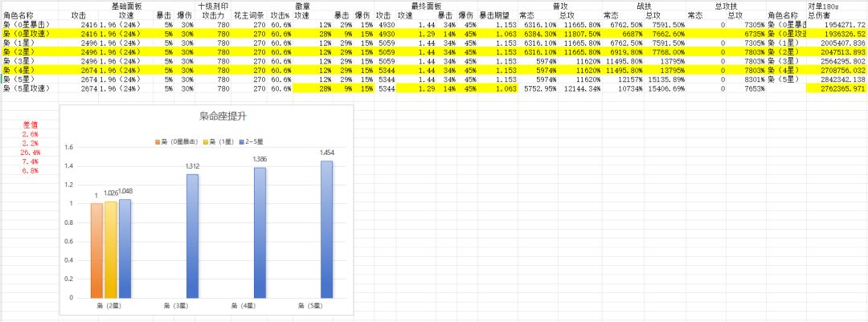Click the 枭(1星) yellow legend entry
The width and height of the screenshot is (868, 322).
click(x=217, y=141)
